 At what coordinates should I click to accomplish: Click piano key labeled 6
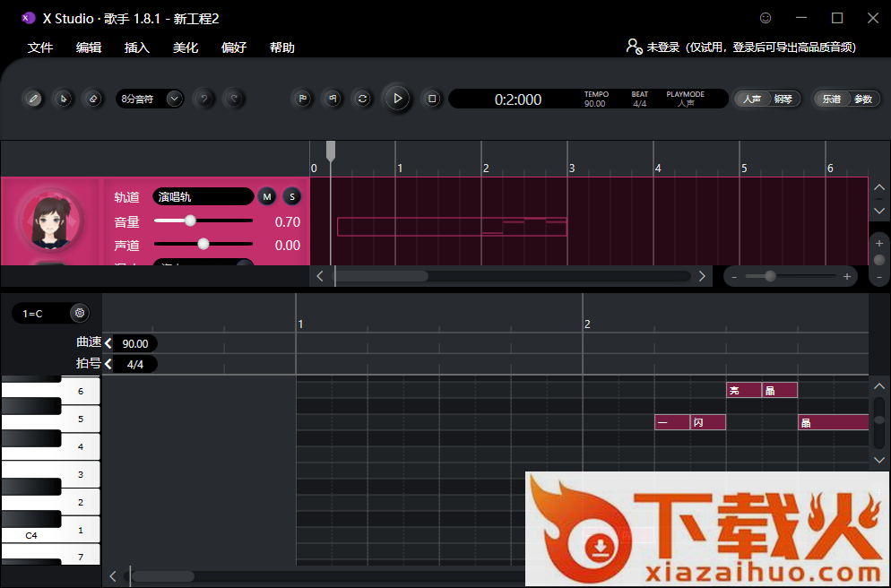tap(80, 391)
